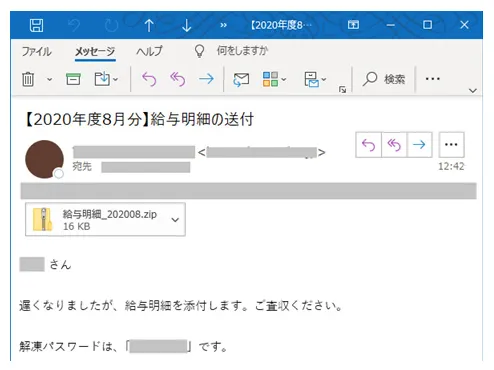Open header more actions ellipsis button
The height and width of the screenshot is (370, 494).
[x=451, y=145]
